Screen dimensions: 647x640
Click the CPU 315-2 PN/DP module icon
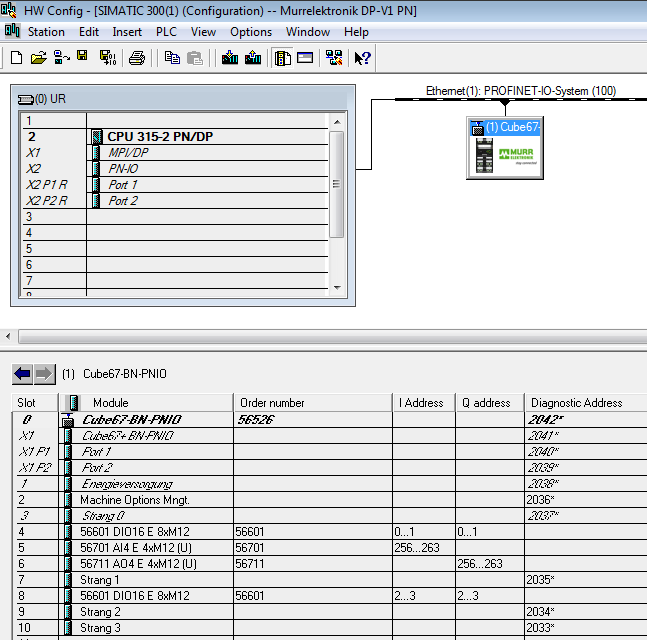click(97, 137)
